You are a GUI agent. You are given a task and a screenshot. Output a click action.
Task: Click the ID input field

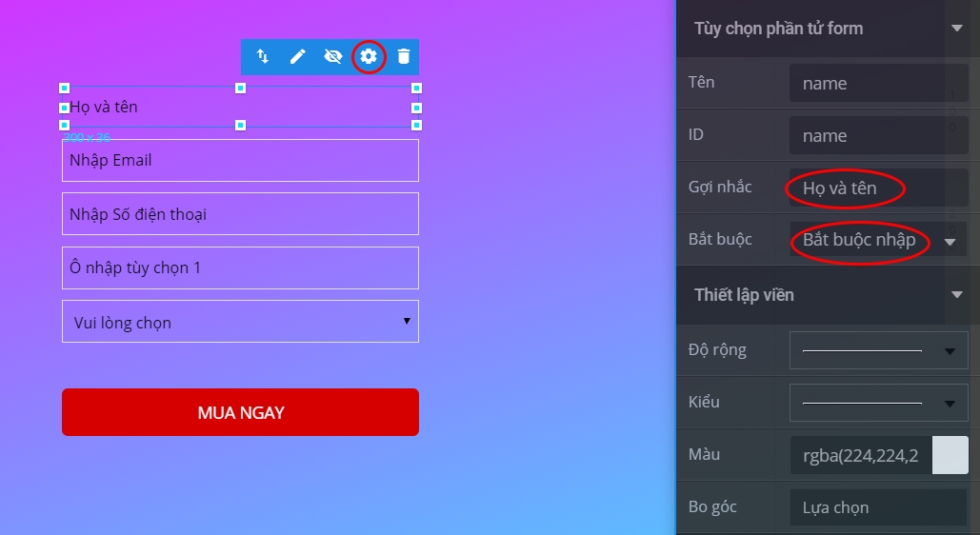[x=878, y=136]
